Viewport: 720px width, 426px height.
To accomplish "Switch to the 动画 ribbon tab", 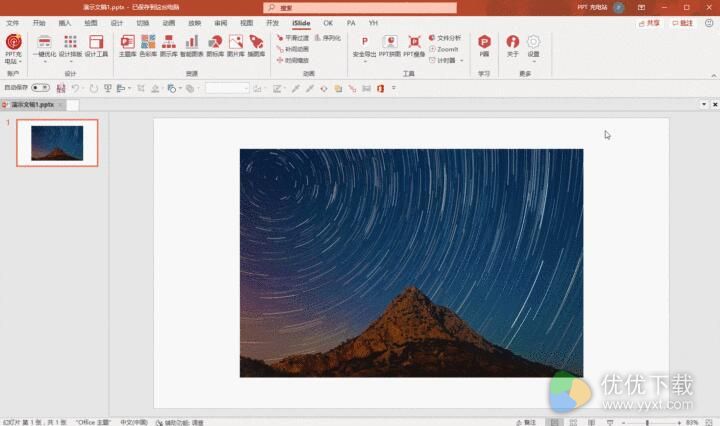I will [x=169, y=23].
